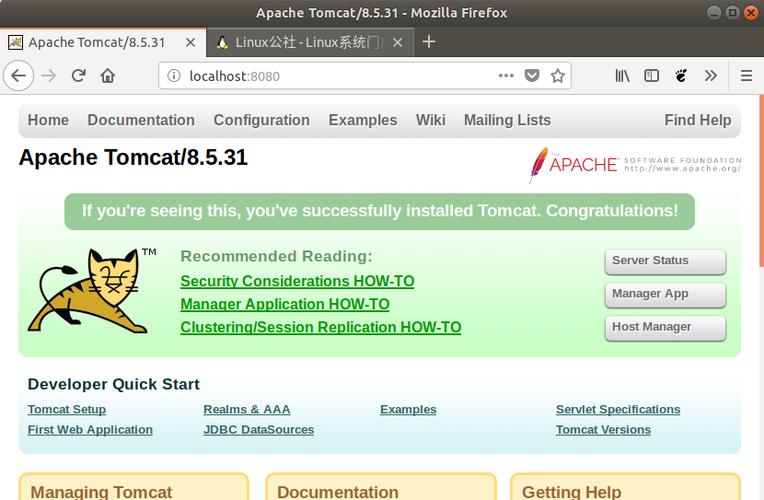Minimize the Firefox window
Viewport: 764px width, 500px height.
coord(714,13)
